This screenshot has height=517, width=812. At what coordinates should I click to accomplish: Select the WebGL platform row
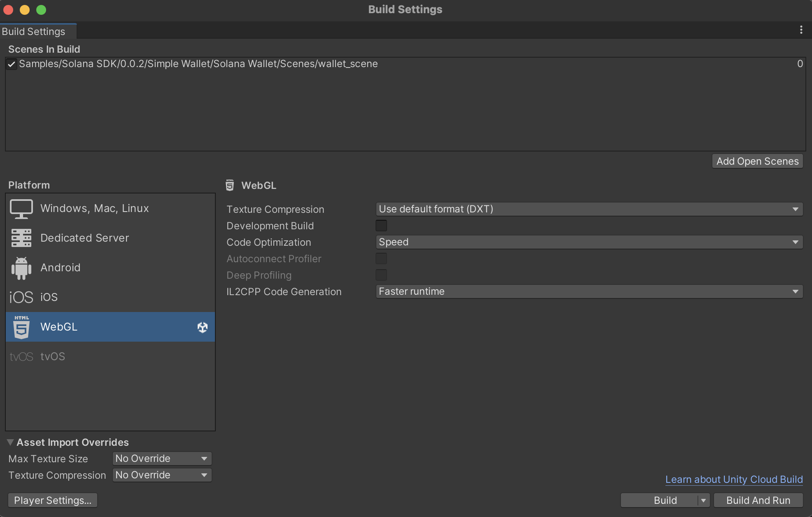tap(110, 327)
